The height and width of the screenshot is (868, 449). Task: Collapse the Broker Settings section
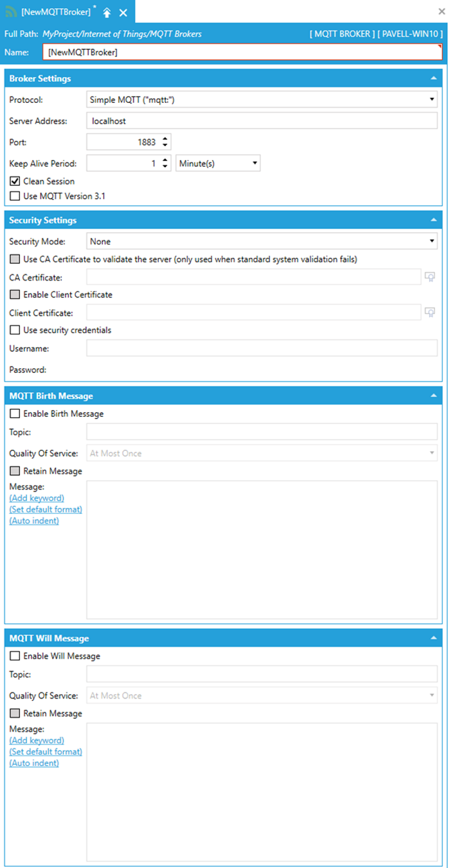(x=433, y=78)
